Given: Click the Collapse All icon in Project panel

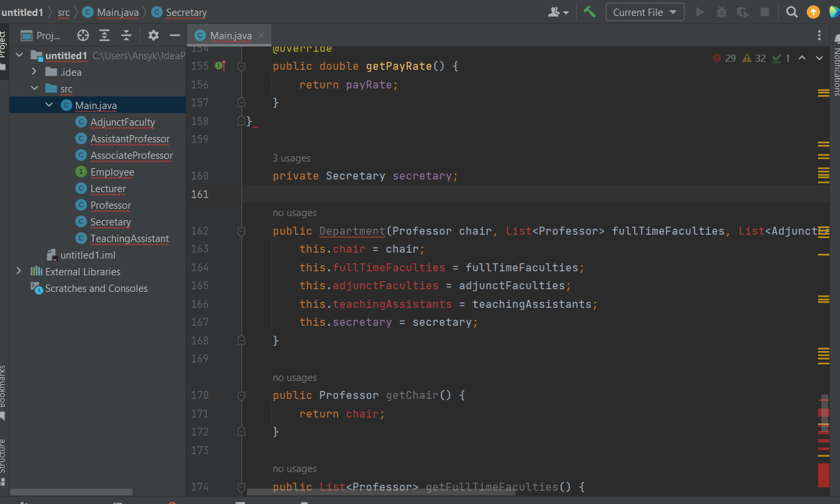Looking at the screenshot, I should click(x=126, y=35).
